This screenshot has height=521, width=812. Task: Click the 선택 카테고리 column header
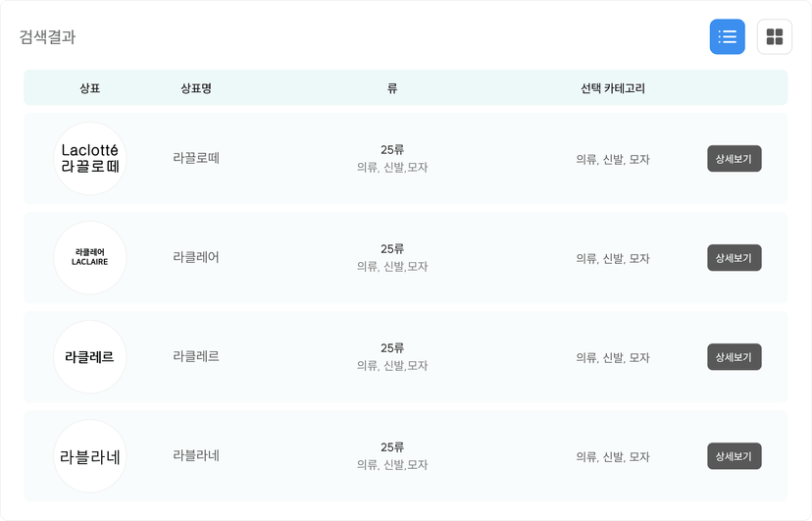click(613, 88)
